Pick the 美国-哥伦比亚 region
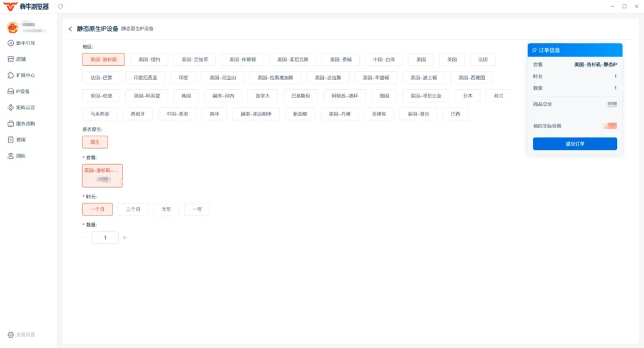 426,95
